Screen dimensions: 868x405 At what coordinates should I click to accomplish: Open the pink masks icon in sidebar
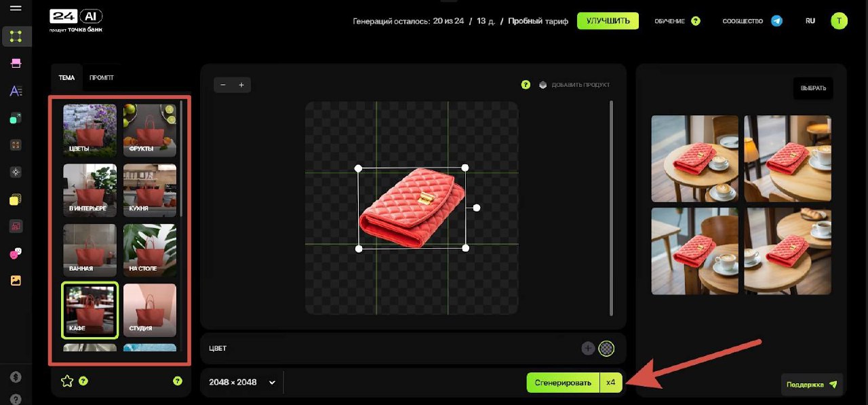coord(16,253)
